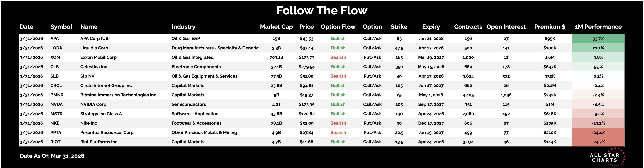Click the PPTA -24.4% performance cell
Image resolution: width=644 pixels, height=168 pixels.
click(x=598, y=133)
